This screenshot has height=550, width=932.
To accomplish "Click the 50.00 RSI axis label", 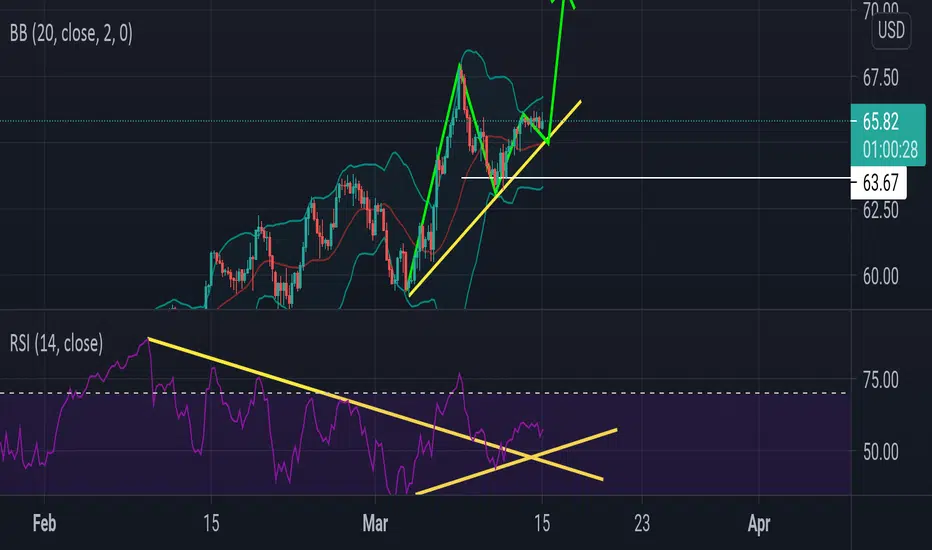I will (880, 452).
